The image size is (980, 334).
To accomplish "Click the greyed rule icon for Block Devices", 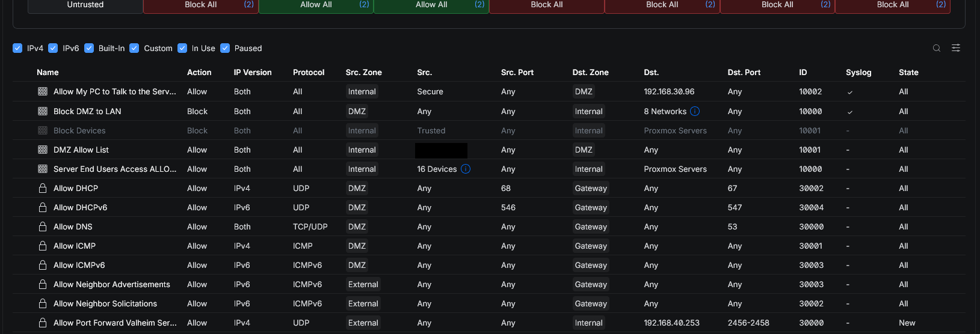I will click(x=43, y=130).
